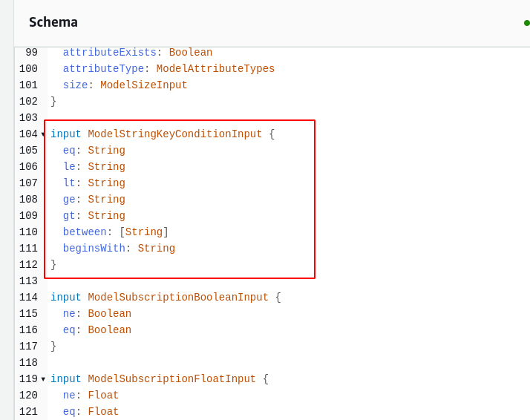
Task: Click the ModelSubscriptionBooleanInput type name
Action: [x=178, y=298]
